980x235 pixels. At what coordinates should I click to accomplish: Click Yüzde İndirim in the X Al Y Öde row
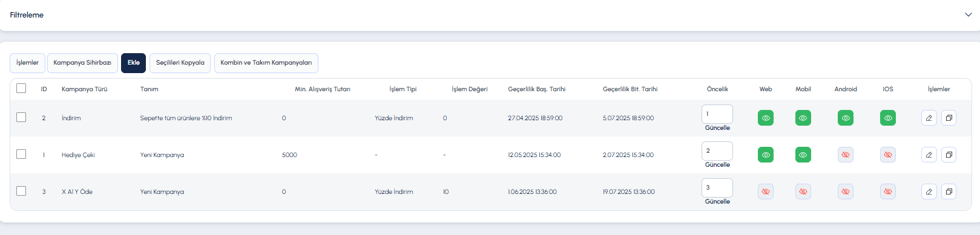(x=393, y=192)
